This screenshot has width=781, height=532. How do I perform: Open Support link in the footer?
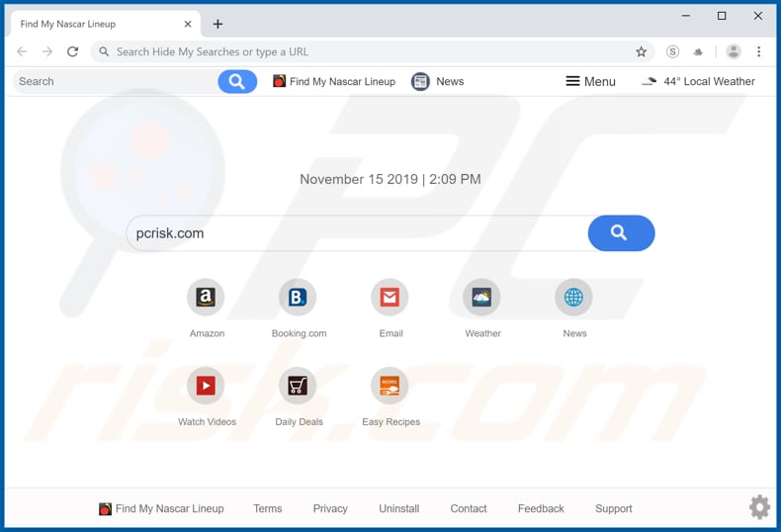[x=614, y=508]
